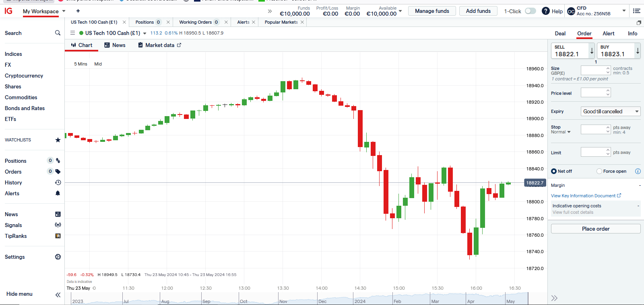Expand the Available funds dropdown arrow
This screenshot has width=644, height=305.
pos(400,11)
